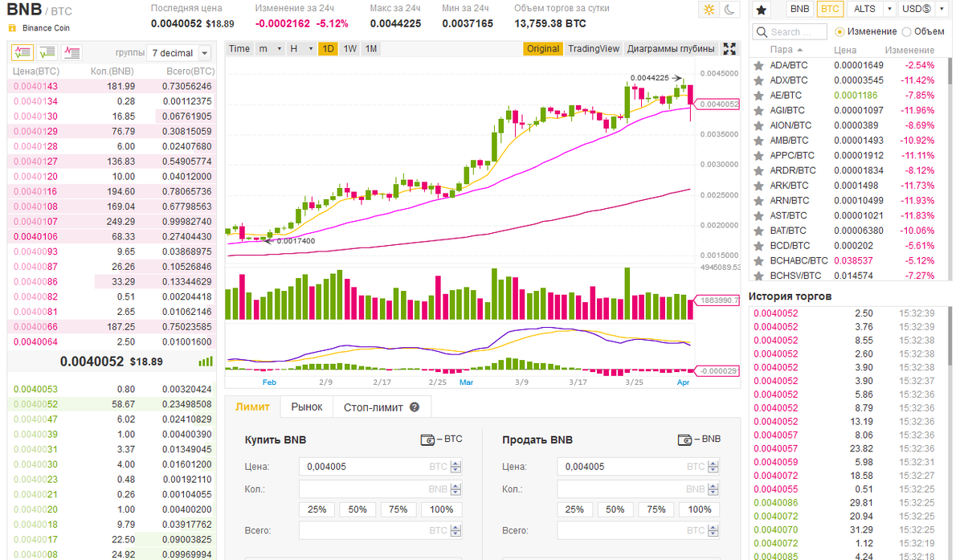Adjust buy price stepper arrows
The image size is (964, 560).
456,466
